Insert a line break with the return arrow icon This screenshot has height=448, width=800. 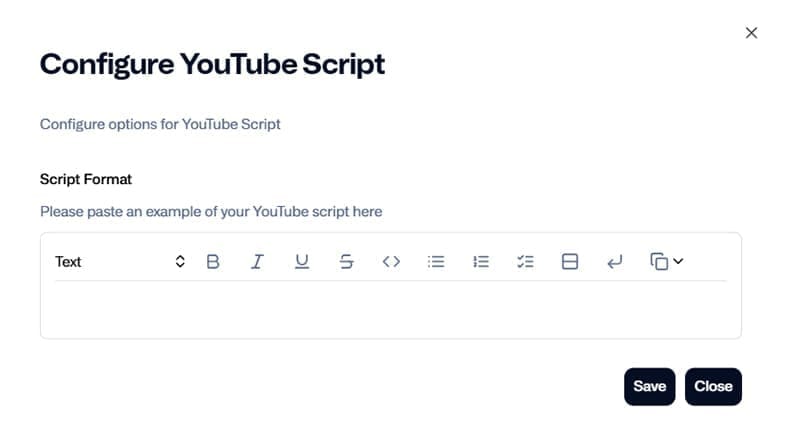615,262
